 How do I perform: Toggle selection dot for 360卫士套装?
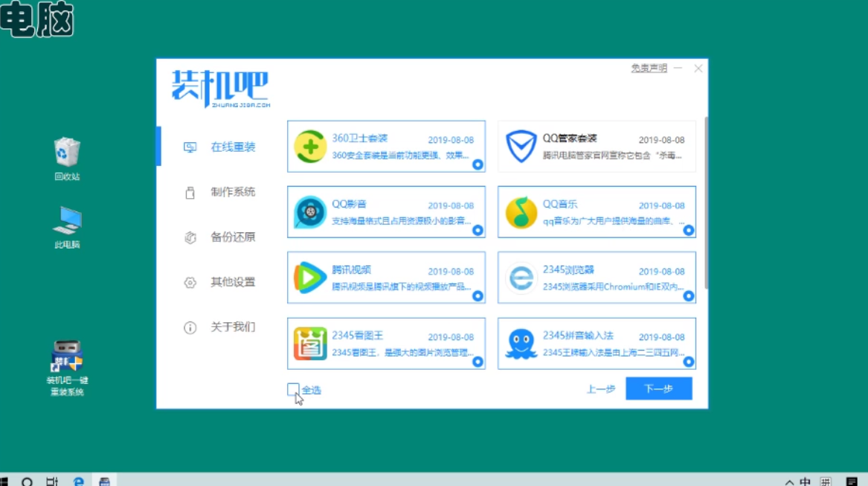[478, 164]
